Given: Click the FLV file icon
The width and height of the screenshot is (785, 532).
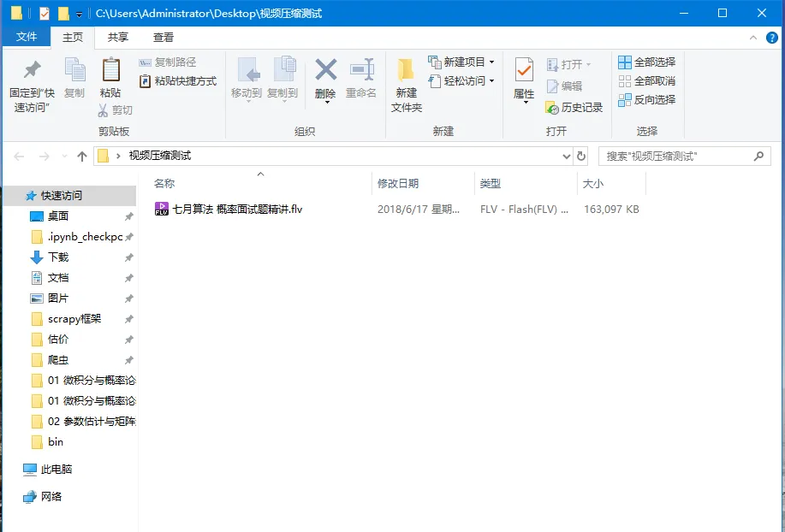Looking at the screenshot, I should [x=162, y=209].
